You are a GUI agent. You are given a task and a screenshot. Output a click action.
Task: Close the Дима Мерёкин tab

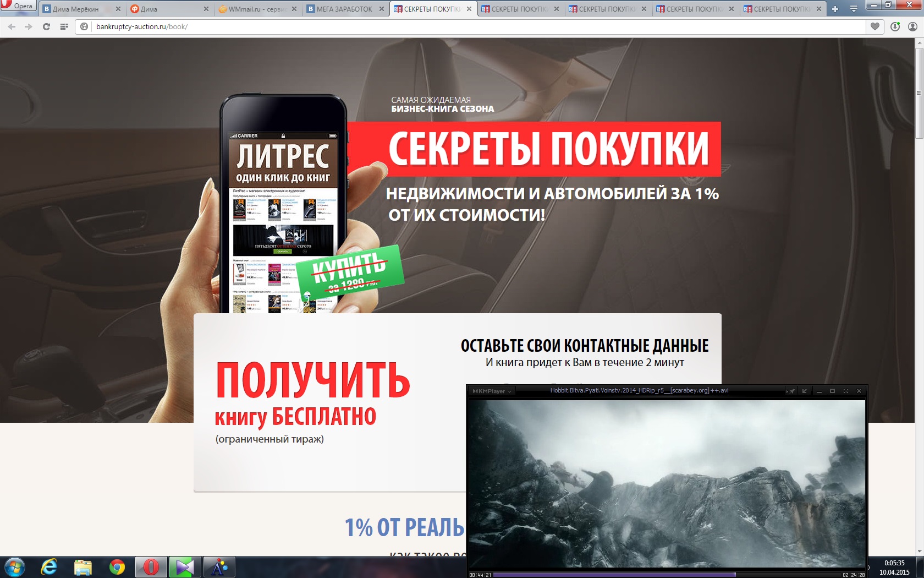coord(118,9)
